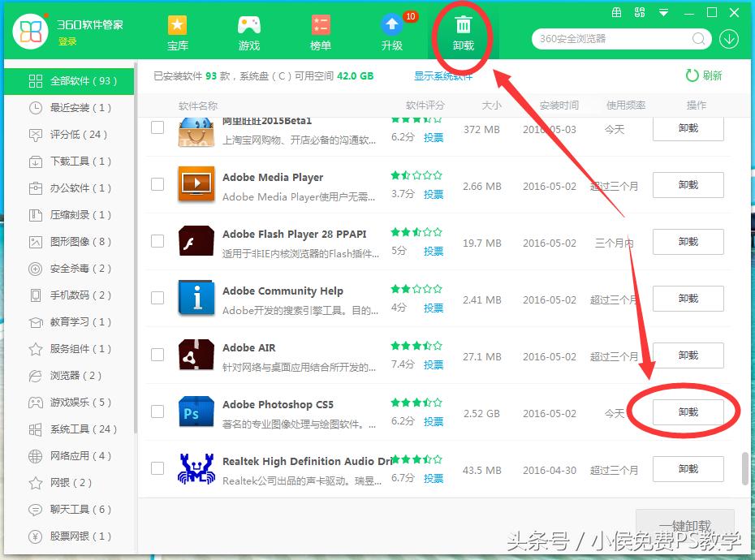
Task: Select the 卸载 (uninstall) trash icon
Action: coord(463,25)
